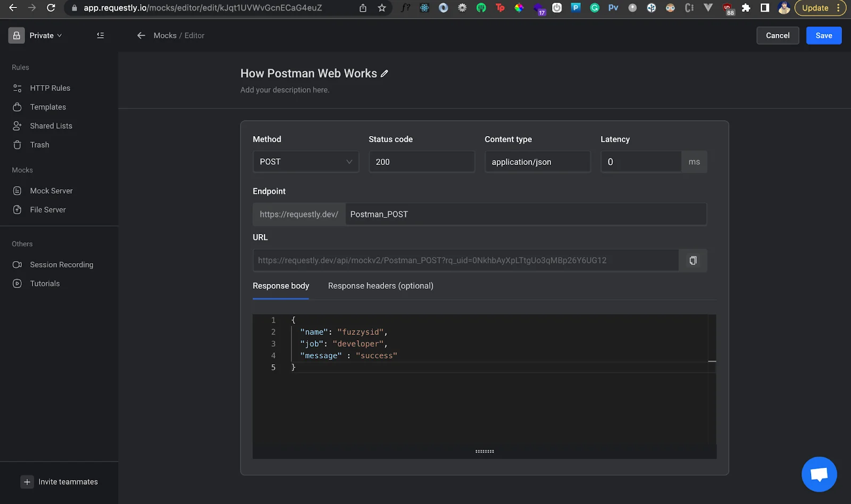Click the browser back arrow
This screenshot has height=504, width=851.
[13, 8]
